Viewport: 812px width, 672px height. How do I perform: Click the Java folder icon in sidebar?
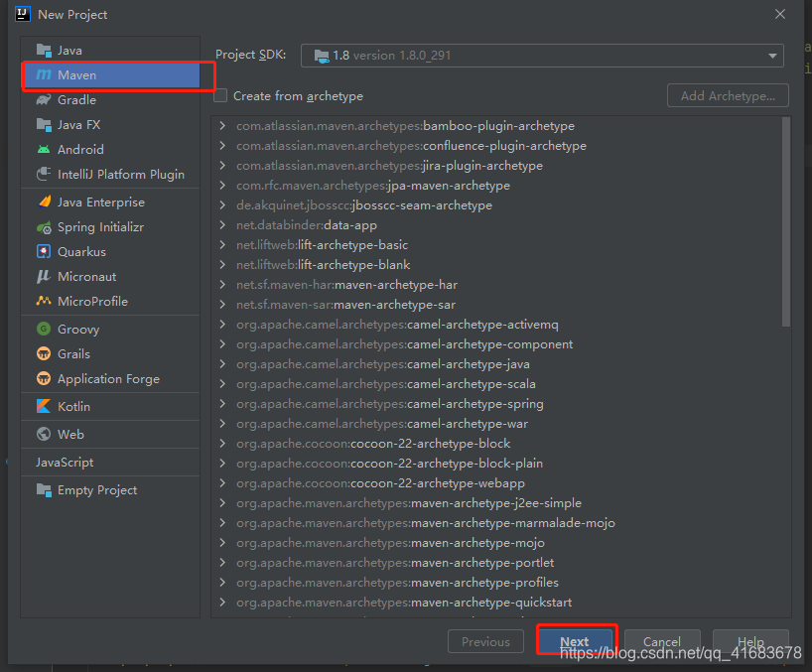[x=44, y=51]
